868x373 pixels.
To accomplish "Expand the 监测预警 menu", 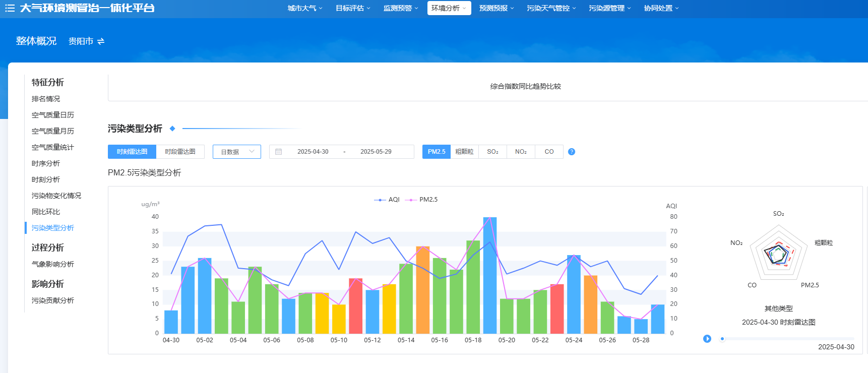I will (x=401, y=8).
